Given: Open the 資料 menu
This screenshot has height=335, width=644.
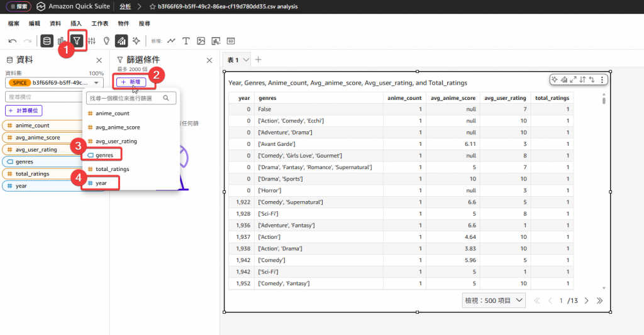Looking at the screenshot, I should [55, 23].
